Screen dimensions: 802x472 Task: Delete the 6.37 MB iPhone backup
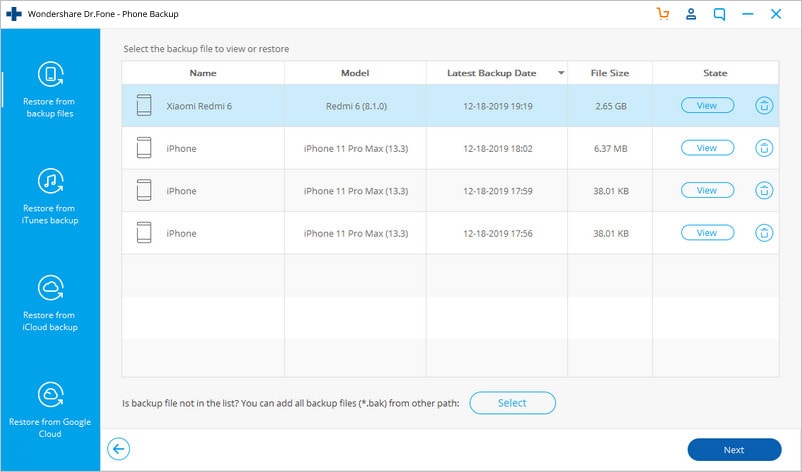pos(764,148)
